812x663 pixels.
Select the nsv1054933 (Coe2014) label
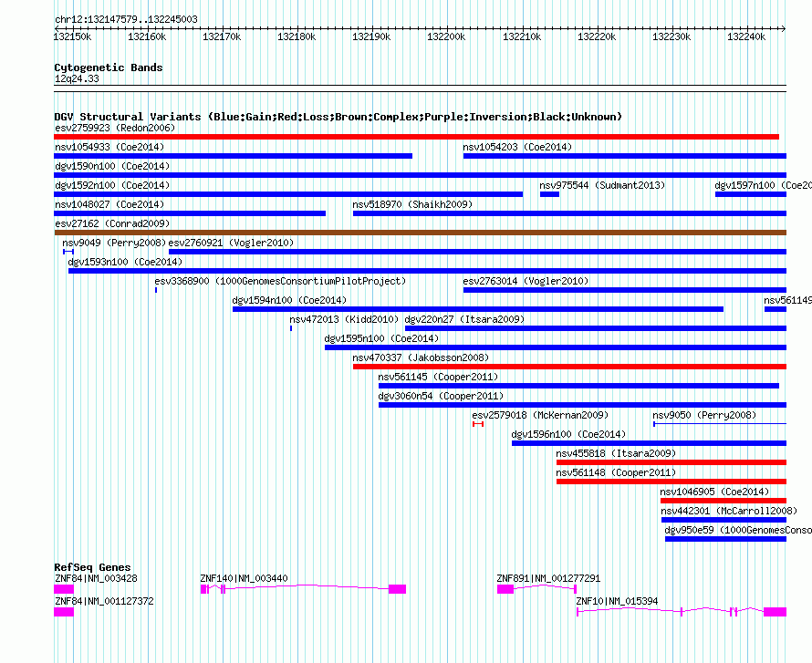(109, 147)
